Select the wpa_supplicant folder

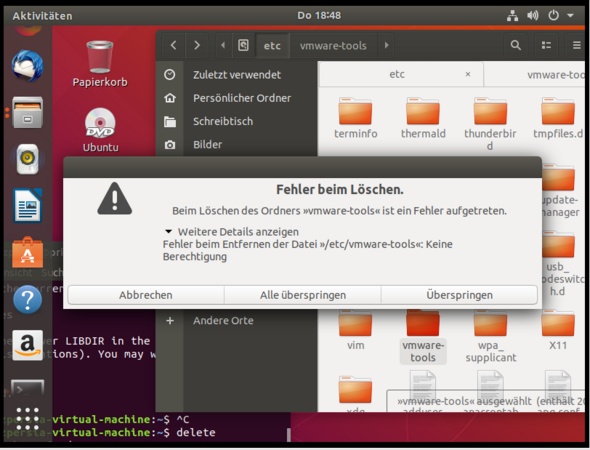pyautogui.click(x=490, y=336)
